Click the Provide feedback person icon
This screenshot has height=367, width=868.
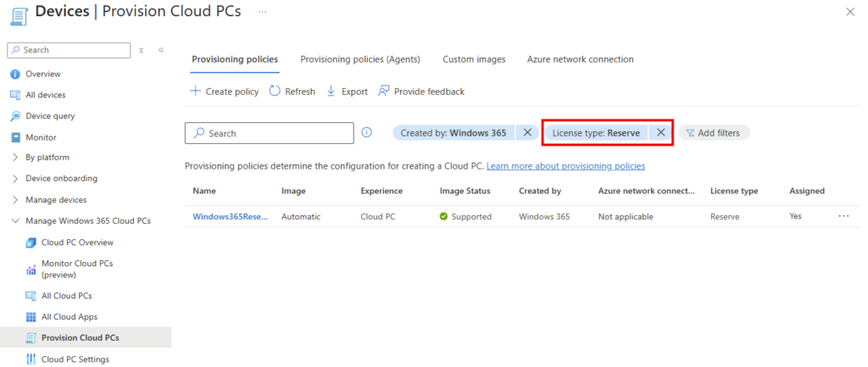[x=384, y=92]
